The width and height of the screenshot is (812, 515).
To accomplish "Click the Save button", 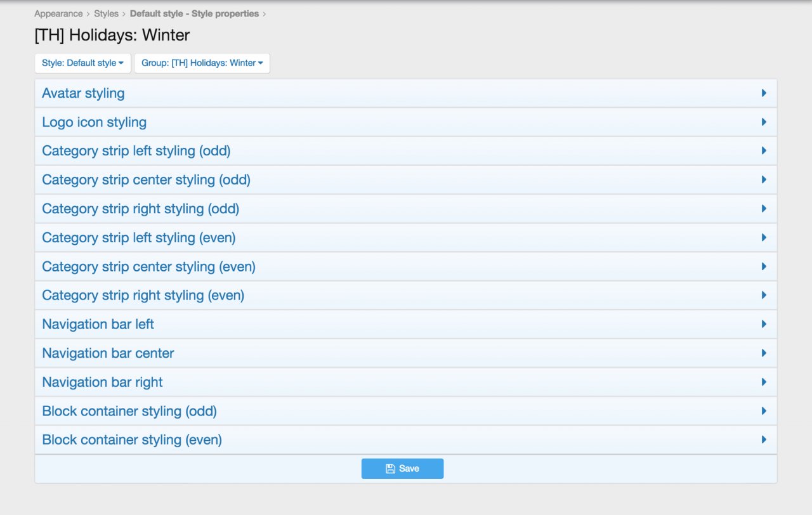I will 402,469.
